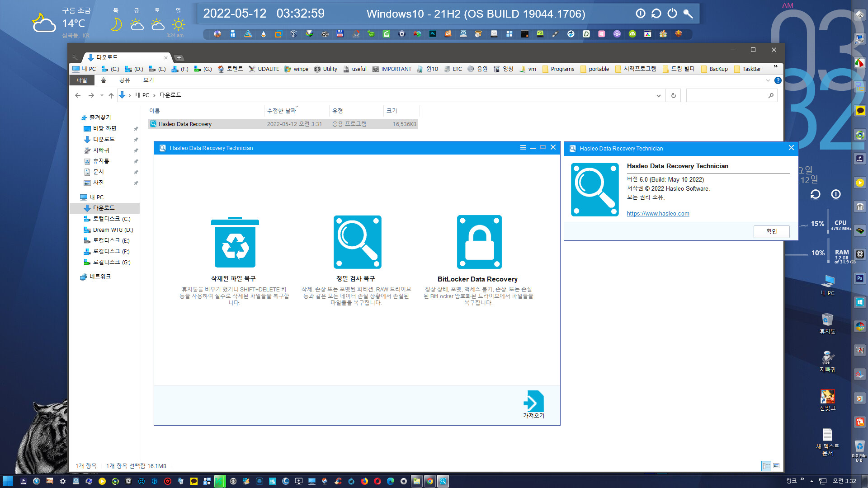Go up one folder level in Explorer

(x=111, y=95)
